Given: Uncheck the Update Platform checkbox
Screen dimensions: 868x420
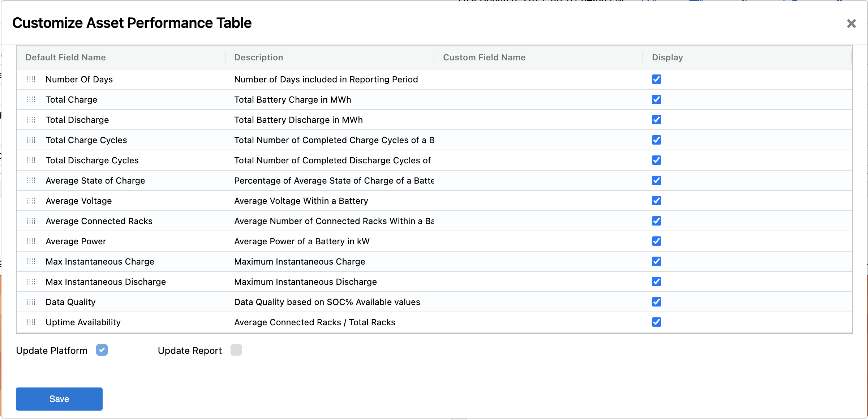Looking at the screenshot, I should coord(102,350).
